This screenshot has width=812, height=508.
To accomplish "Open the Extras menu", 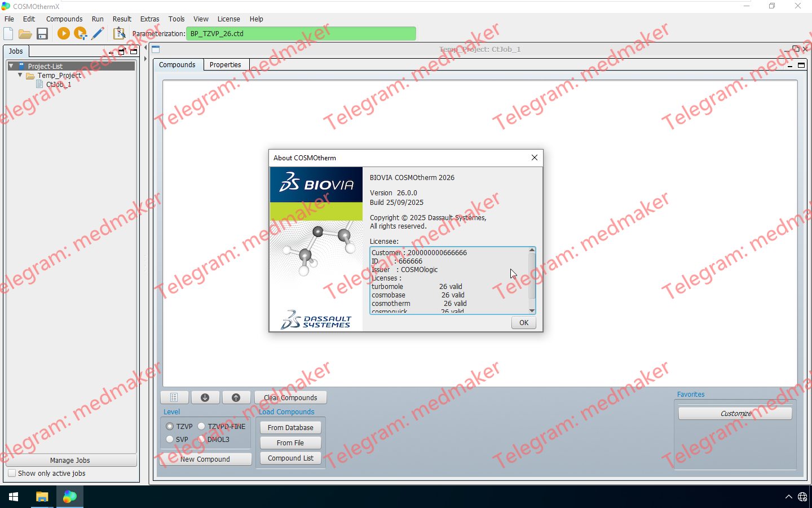I will (149, 19).
